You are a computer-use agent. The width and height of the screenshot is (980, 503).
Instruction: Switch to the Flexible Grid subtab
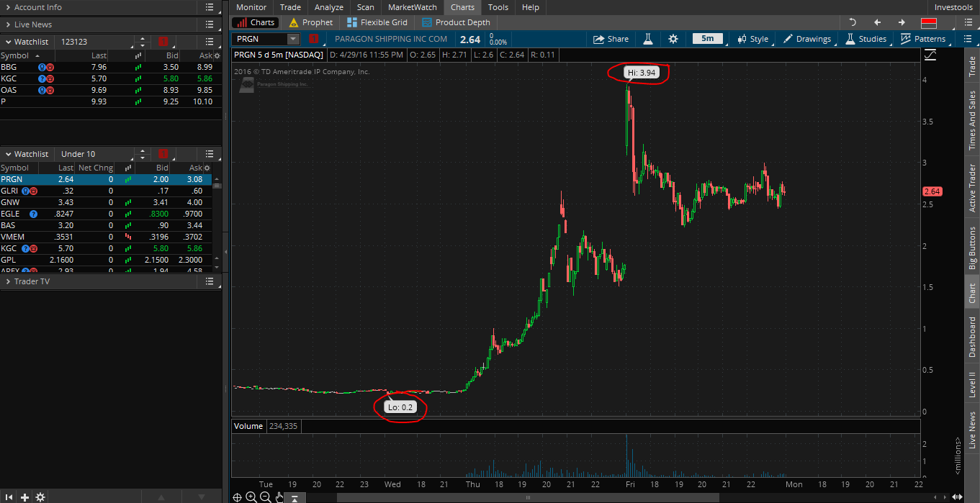pyautogui.click(x=377, y=22)
